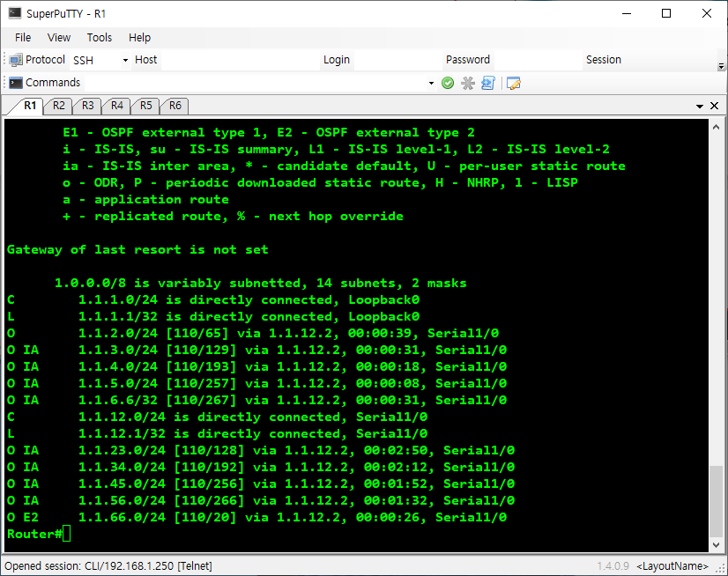This screenshot has width=728, height=576.
Task: Click the SuperPuTTY title bar app icon
Action: click(15, 13)
